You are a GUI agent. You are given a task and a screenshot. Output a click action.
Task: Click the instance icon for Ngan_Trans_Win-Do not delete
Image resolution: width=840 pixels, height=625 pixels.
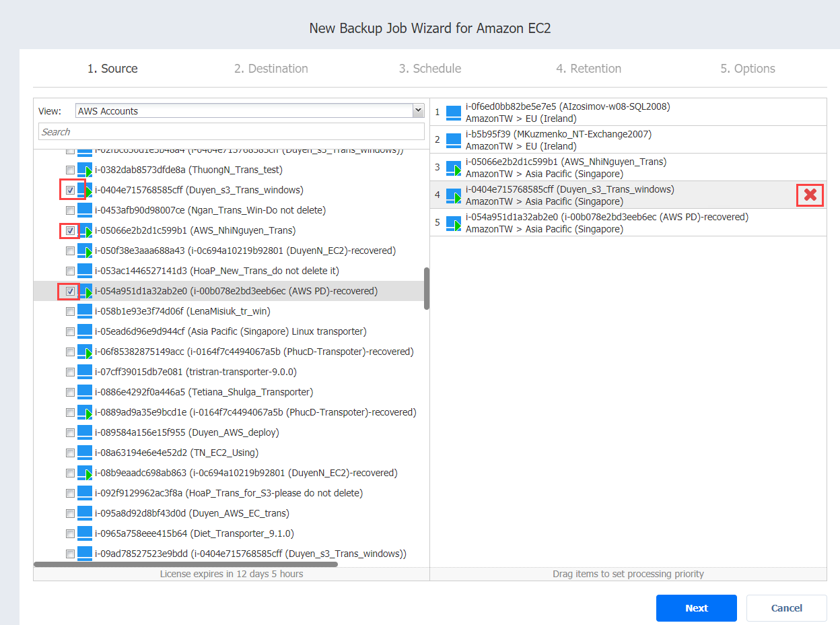click(85, 210)
